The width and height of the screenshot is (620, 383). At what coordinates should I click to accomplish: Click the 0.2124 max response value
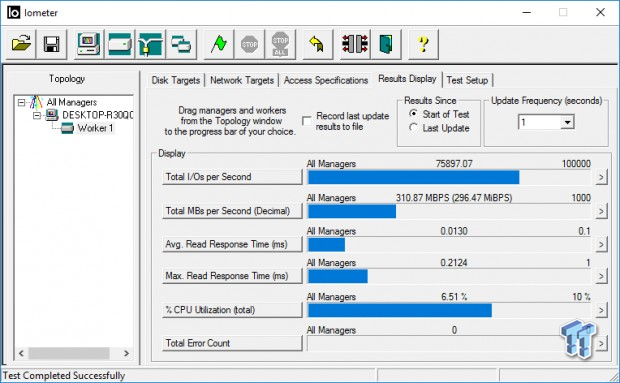click(454, 263)
